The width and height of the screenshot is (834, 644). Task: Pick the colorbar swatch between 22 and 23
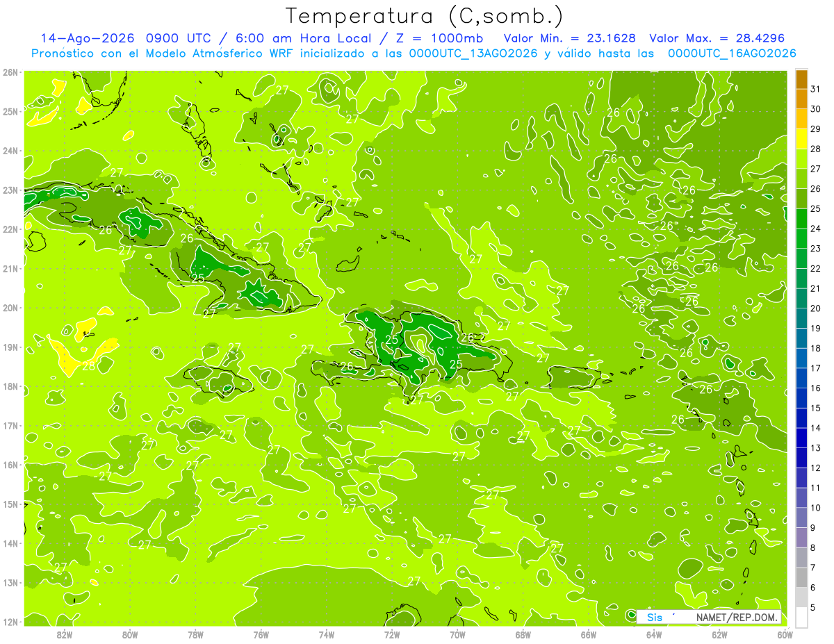pyautogui.click(x=801, y=258)
